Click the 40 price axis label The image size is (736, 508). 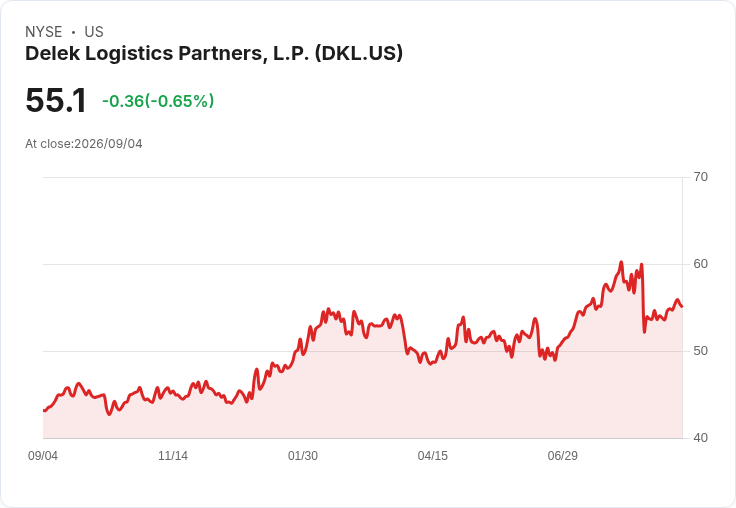[700, 438]
